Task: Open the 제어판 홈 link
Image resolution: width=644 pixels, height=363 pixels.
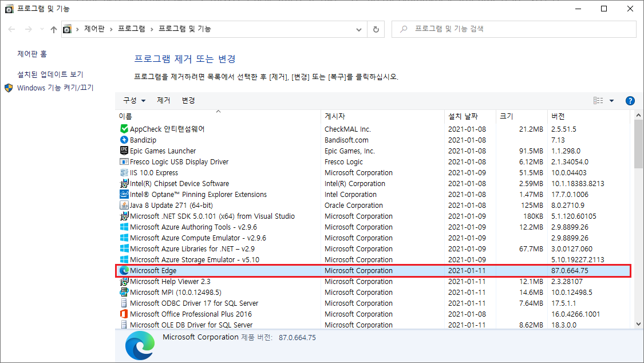Action: point(32,54)
